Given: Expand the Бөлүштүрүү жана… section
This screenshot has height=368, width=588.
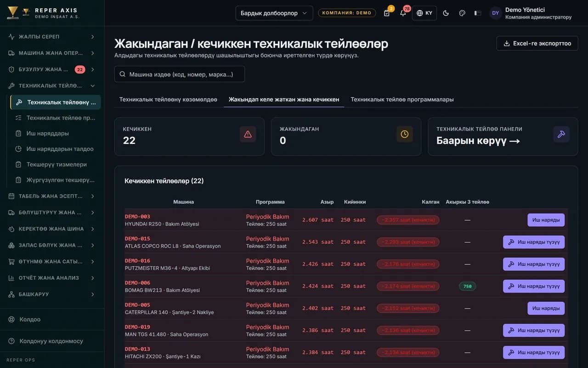Looking at the screenshot, I should [x=52, y=213].
